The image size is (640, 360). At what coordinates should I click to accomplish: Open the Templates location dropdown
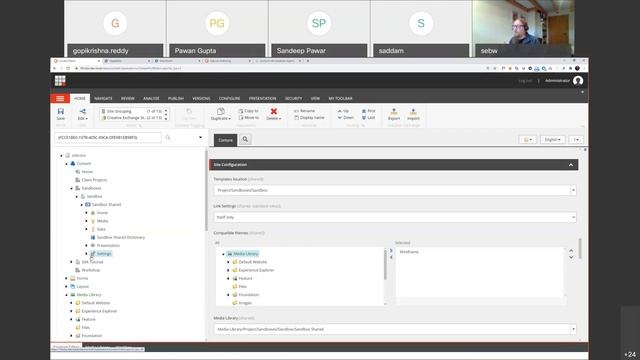573,190
